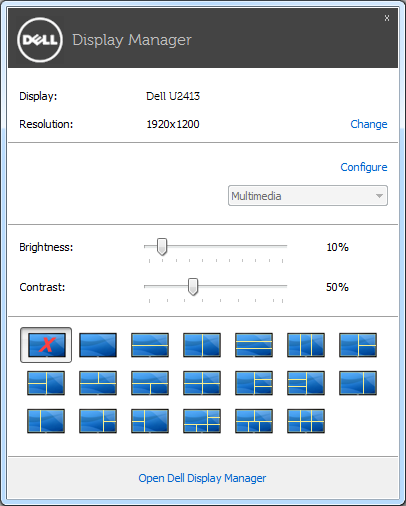Pick the layout with three bottom cells and stacked right cells
Image resolution: width=406 pixels, height=506 pixels.
(x=202, y=421)
